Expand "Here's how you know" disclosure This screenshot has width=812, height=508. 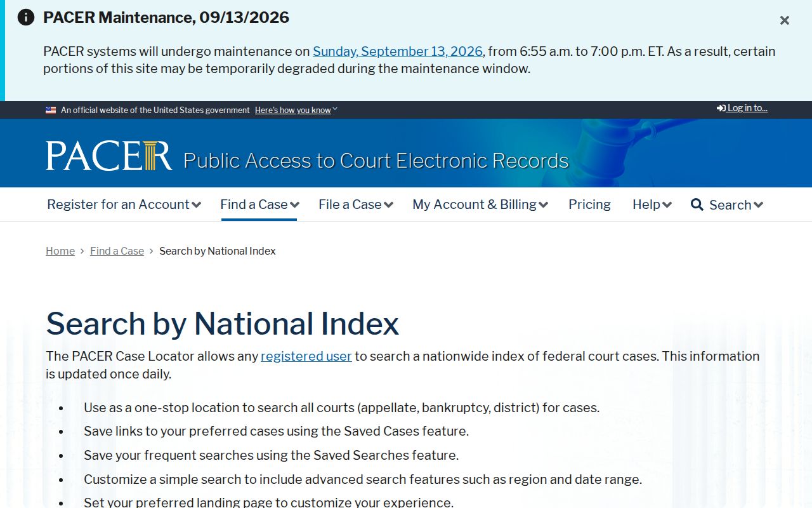tap(296, 110)
